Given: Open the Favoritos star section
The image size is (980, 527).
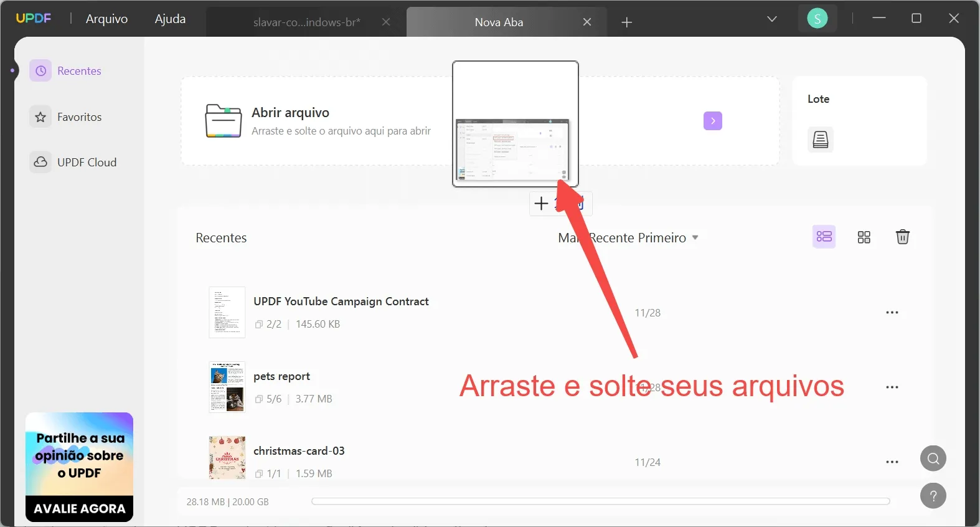Looking at the screenshot, I should (66, 117).
